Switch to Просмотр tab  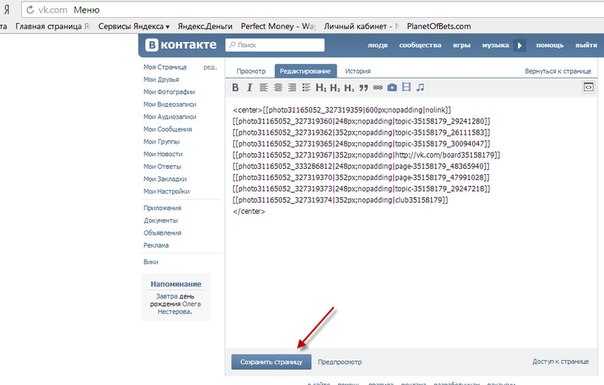(x=251, y=71)
